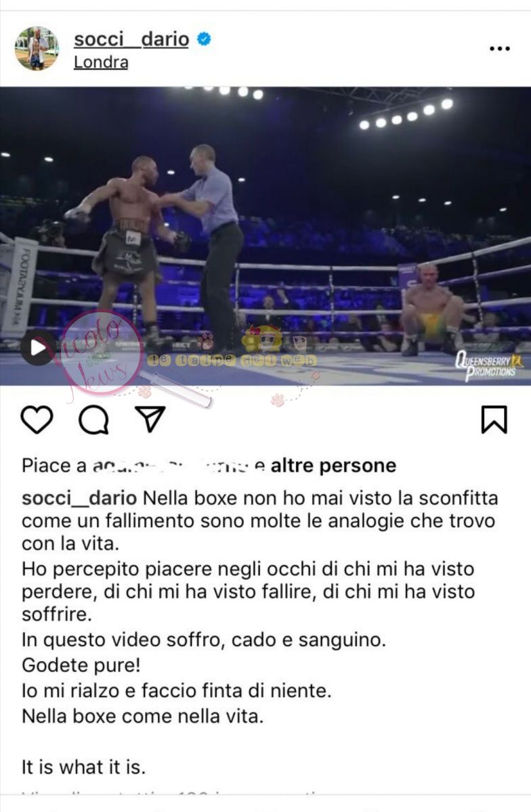Share the post with the paper plane icon
Image resolution: width=531 pixels, height=812 pixels.
pos(150,419)
